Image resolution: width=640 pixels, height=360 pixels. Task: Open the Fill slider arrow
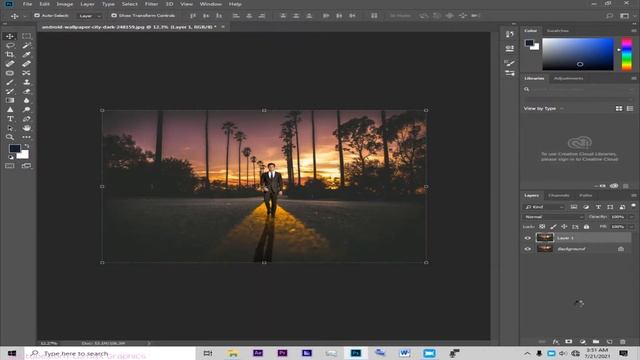(x=631, y=227)
